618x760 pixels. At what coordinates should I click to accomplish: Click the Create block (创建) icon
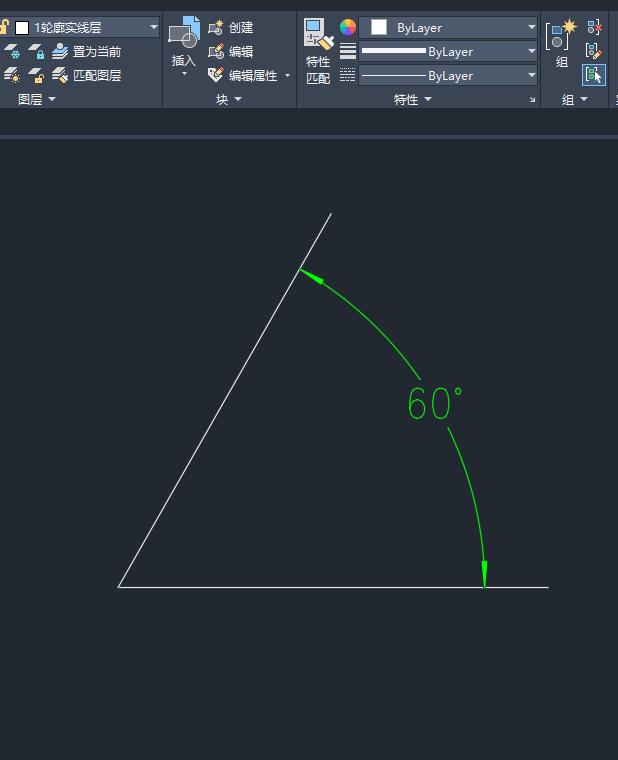click(x=216, y=28)
